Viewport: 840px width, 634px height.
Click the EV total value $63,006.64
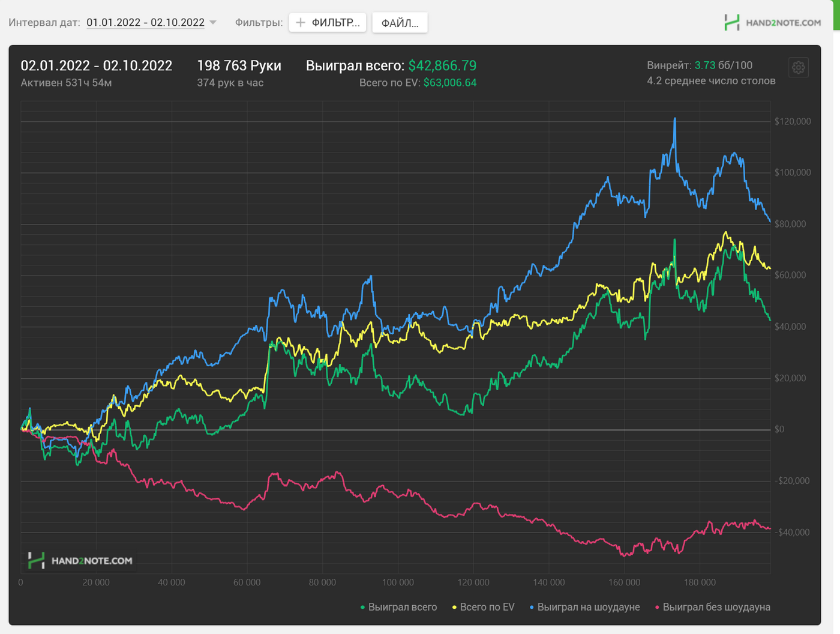tap(450, 83)
